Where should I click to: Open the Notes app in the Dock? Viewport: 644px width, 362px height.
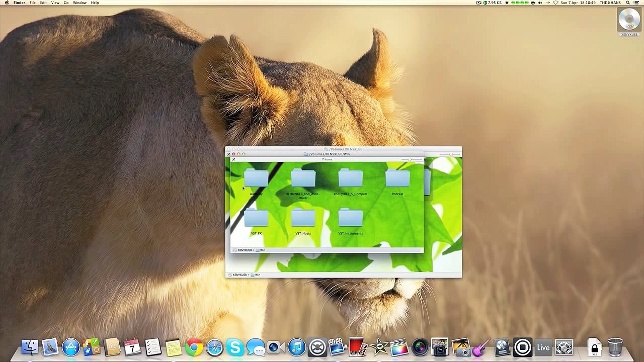tap(174, 347)
